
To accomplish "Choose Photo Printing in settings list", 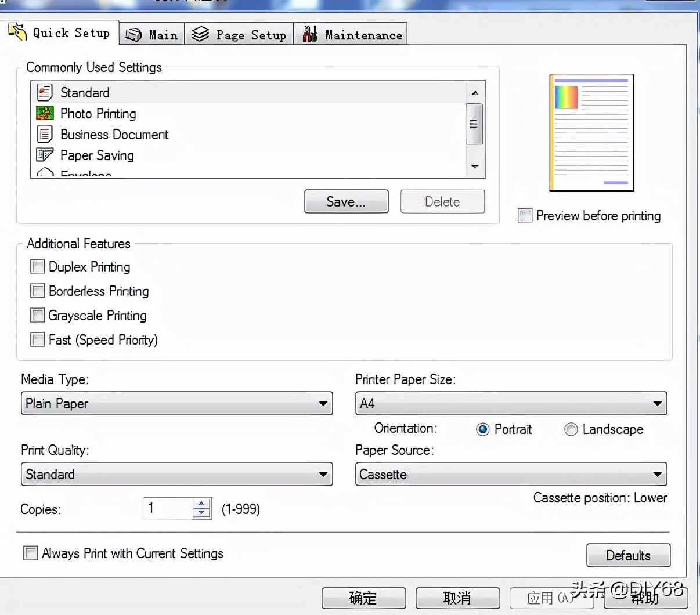I will pos(248,113).
